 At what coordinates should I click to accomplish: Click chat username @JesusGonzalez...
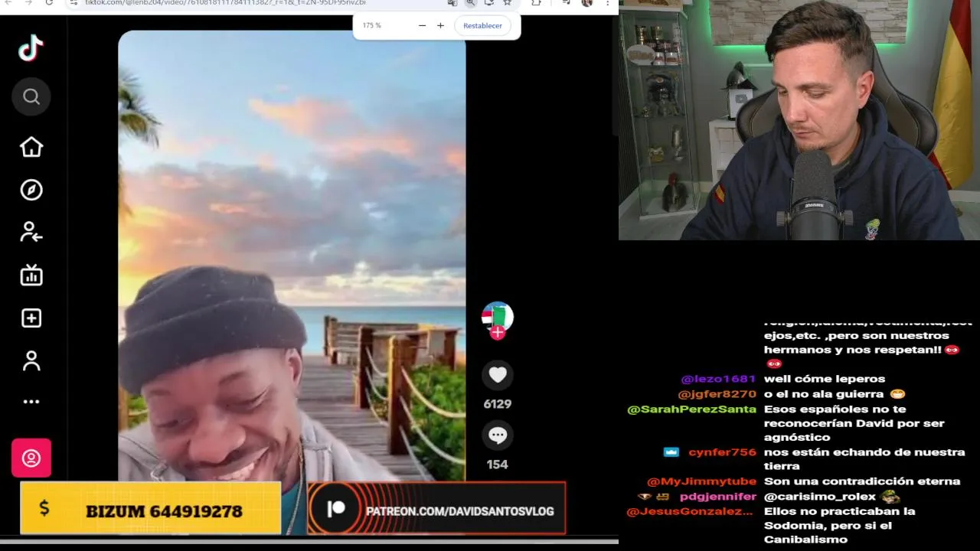coord(690,511)
